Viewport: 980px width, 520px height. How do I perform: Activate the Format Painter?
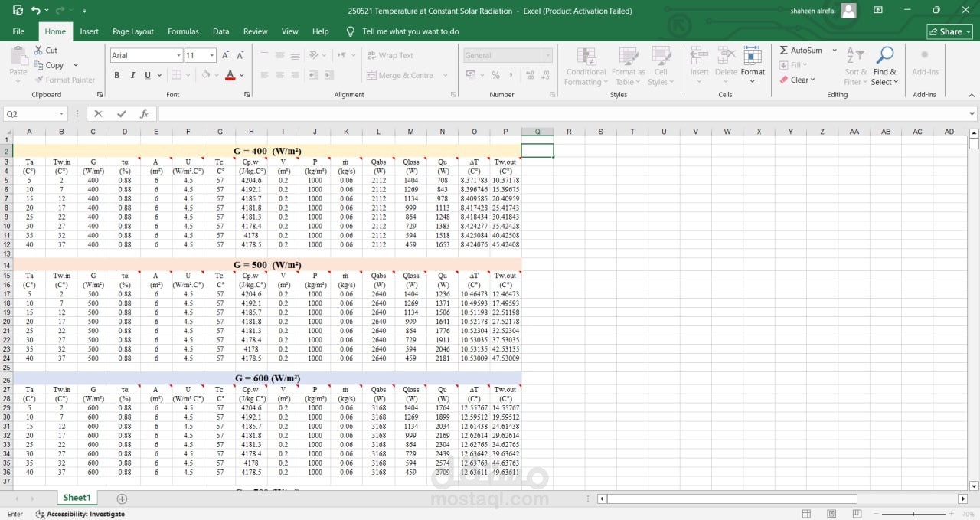[x=64, y=80]
